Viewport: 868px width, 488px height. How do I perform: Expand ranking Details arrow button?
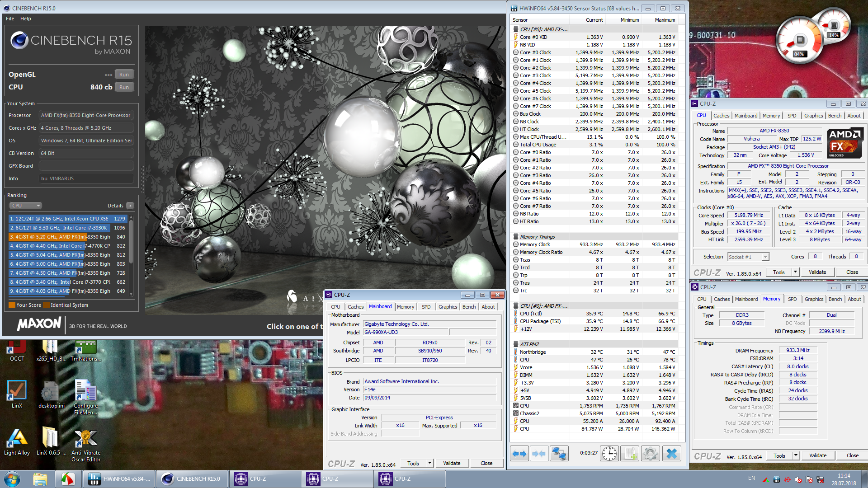(130, 206)
